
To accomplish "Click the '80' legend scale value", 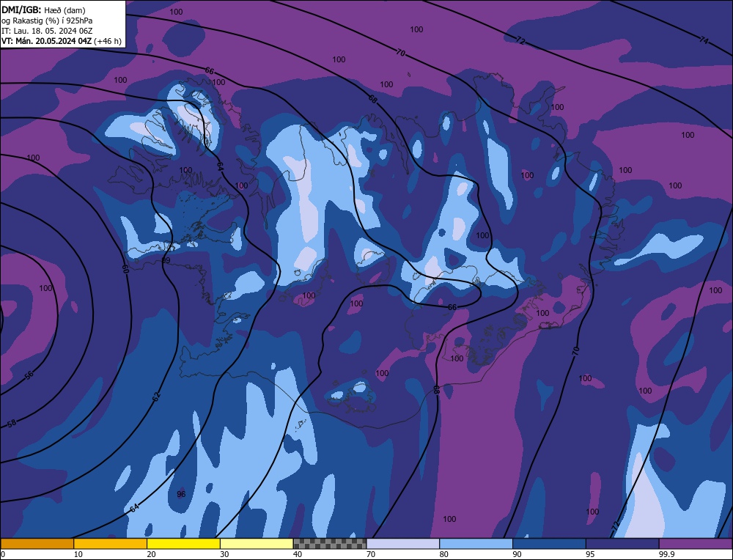I will [x=444, y=554].
